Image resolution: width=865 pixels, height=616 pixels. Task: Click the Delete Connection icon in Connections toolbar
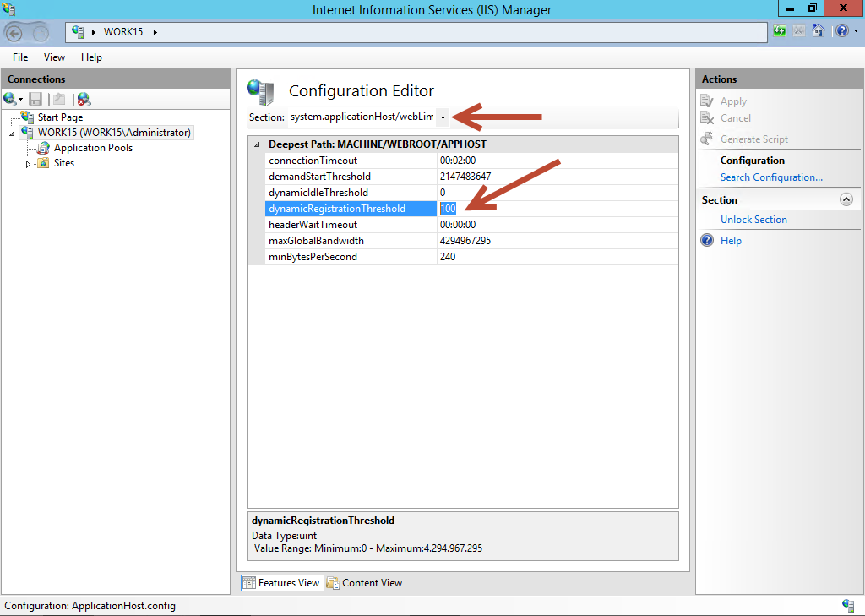[x=83, y=99]
